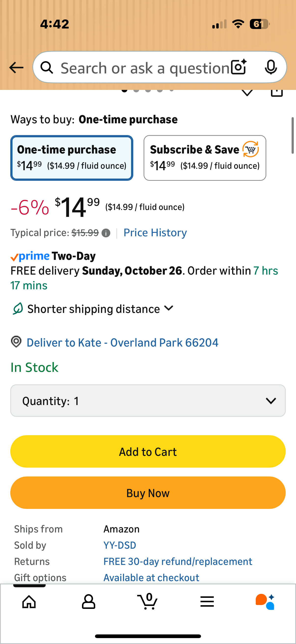The width and height of the screenshot is (296, 644).
Task: Open the Home tab icon
Action: click(29, 602)
